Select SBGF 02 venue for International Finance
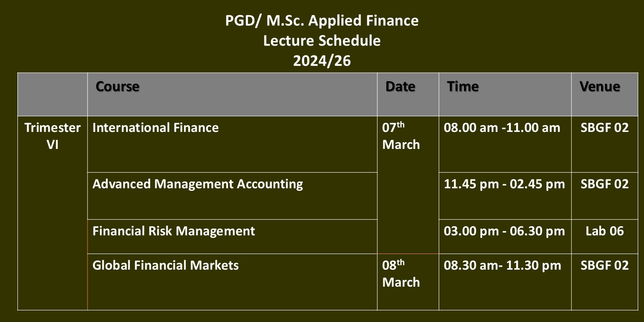Image resolution: width=644 pixels, height=322 pixels. point(604,128)
